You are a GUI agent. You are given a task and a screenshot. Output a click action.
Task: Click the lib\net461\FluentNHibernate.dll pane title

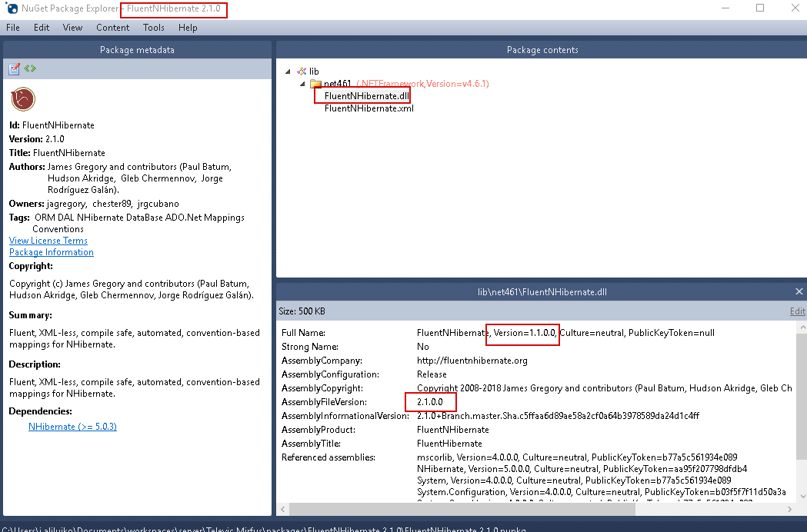tap(542, 291)
